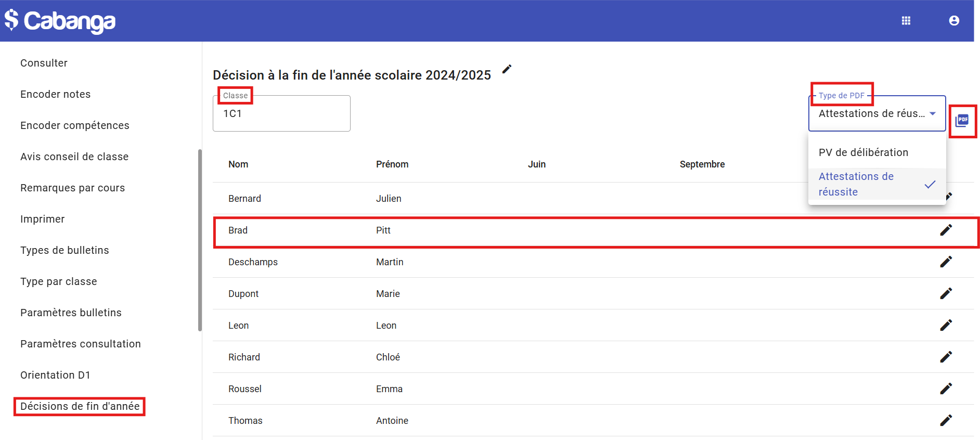The height and width of the screenshot is (440, 980).
Task: Toggle the Type de PDF dropdown arrow
Action: pos(933,114)
